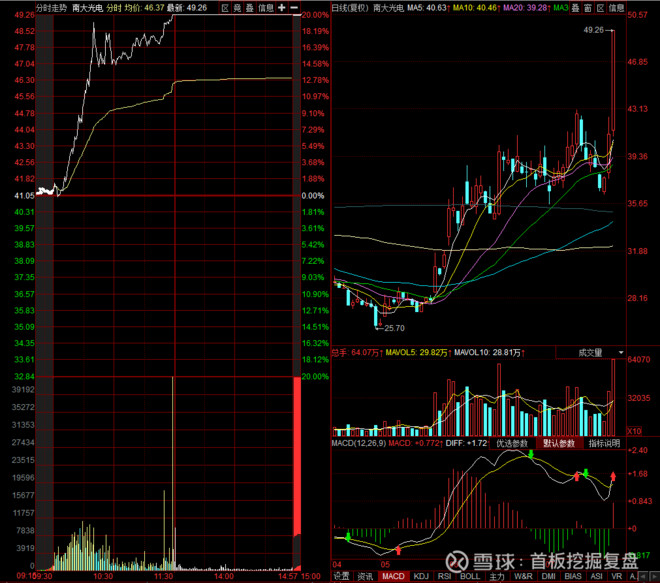
Task: Click the MA20: 39.28 moving average label
Action: coord(527,8)
